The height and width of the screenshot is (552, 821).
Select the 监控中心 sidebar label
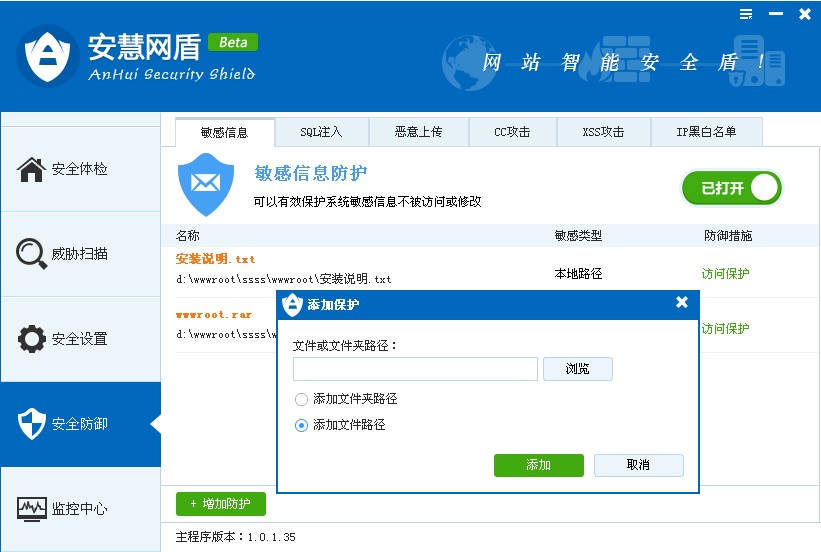point(80,509)
